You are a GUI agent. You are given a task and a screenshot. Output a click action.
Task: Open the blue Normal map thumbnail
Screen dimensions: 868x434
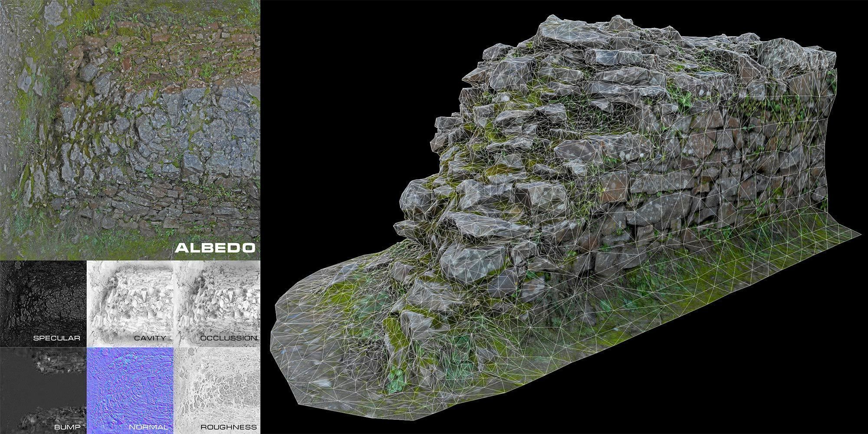(130, 391)
